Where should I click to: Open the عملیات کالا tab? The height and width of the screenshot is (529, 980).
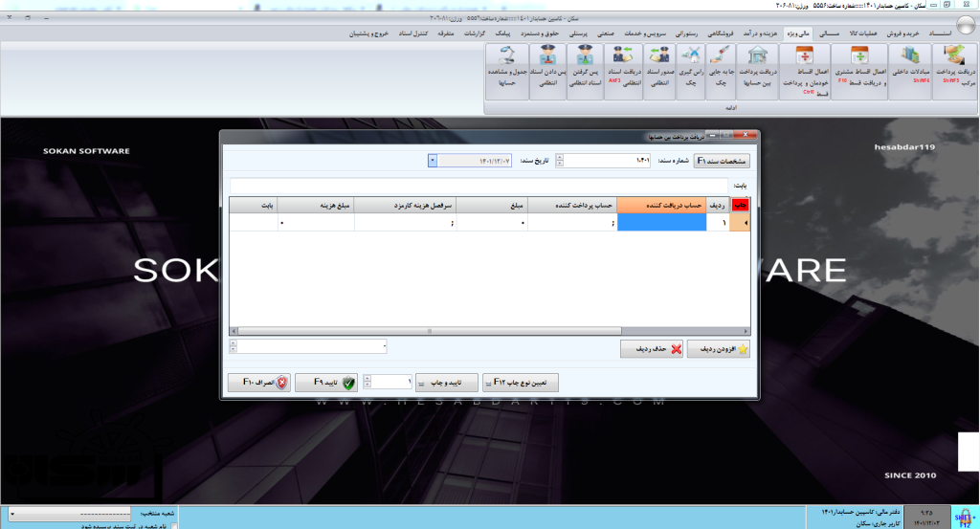pyautogui.click(x=862, y=33)
